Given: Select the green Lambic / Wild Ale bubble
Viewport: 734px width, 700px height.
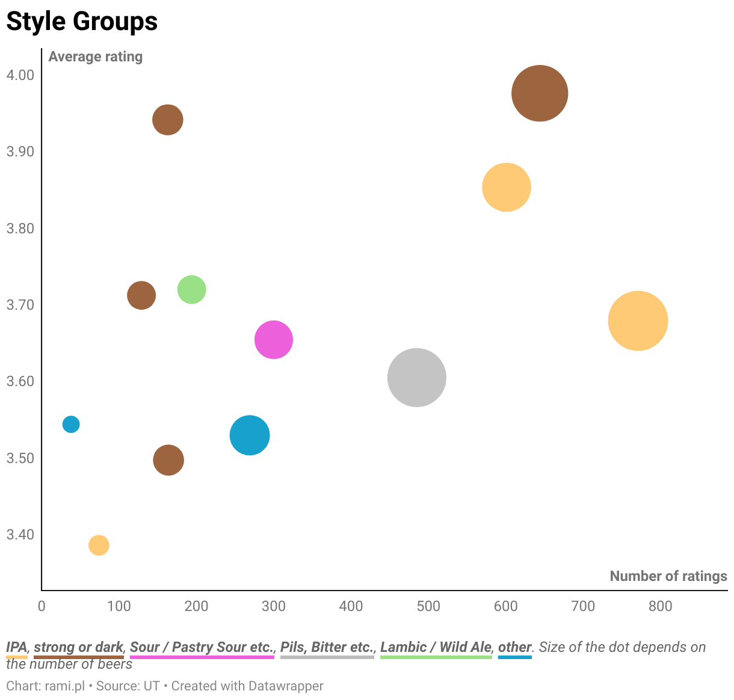Looking at the screenshot, I should 191,290.
